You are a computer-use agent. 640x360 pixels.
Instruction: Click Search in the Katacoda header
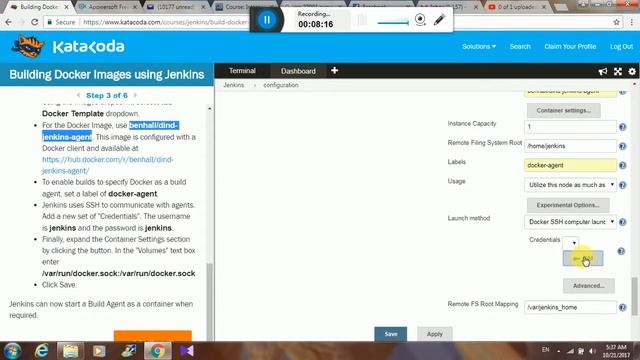pos(520,47)
